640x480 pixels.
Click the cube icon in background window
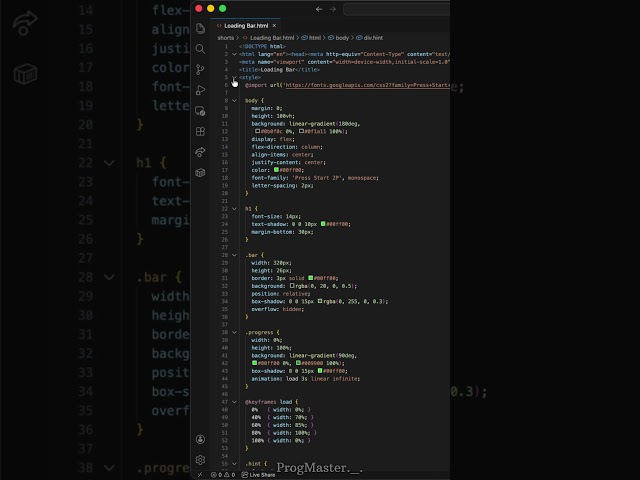tap(25, 74)
